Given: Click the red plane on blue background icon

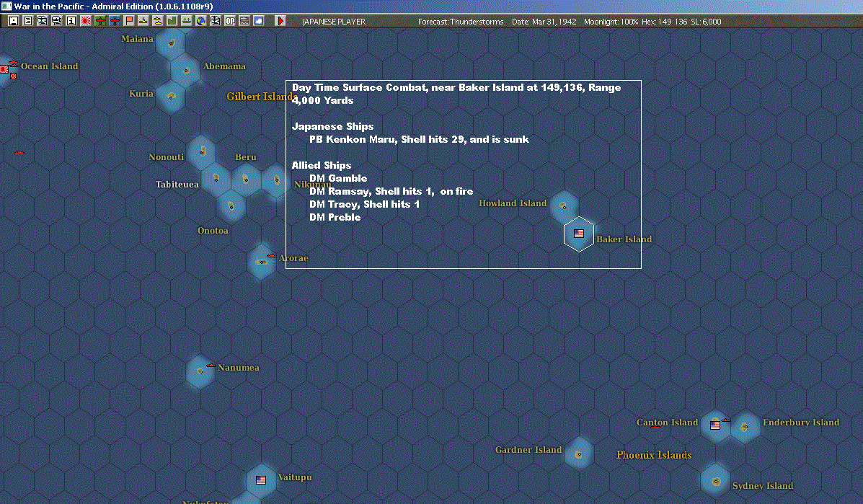Looking at the screenshot, I should pos(115,21).
